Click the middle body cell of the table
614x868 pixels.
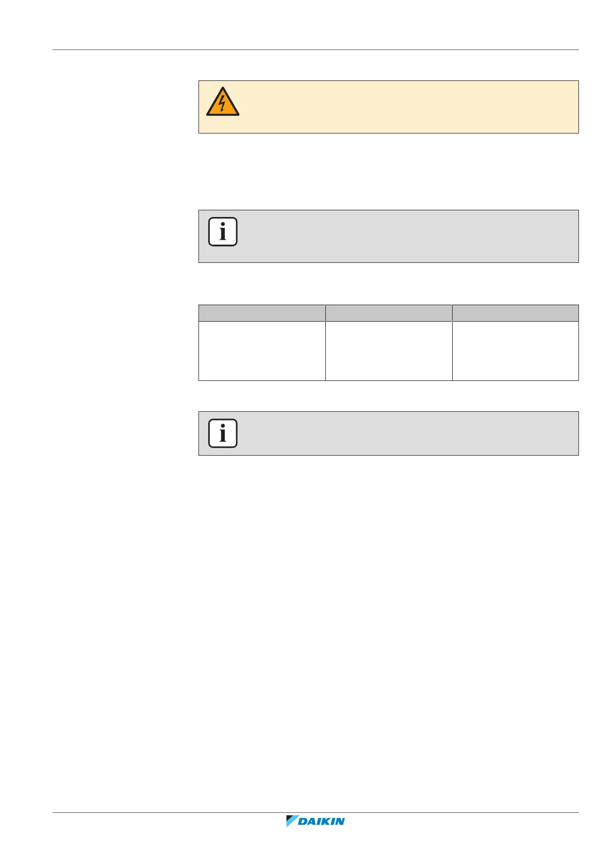pyautogui.click(x=389, y=350)
